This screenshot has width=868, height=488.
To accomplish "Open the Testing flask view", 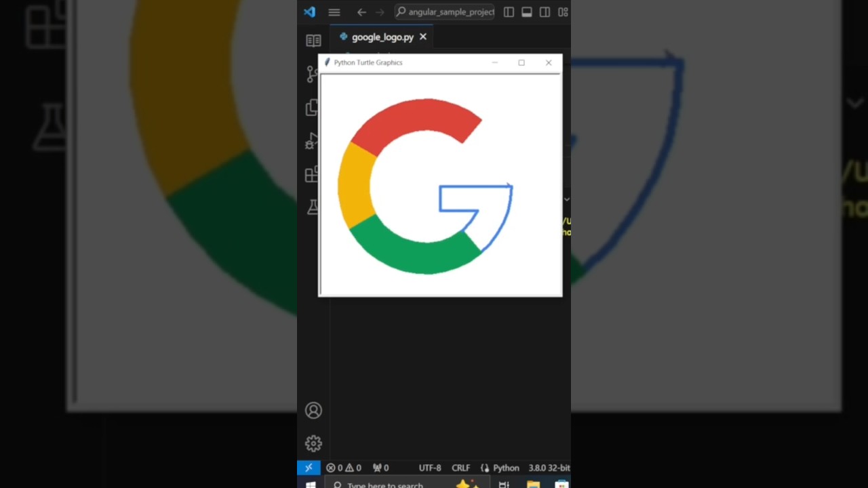I will [313, 207].
